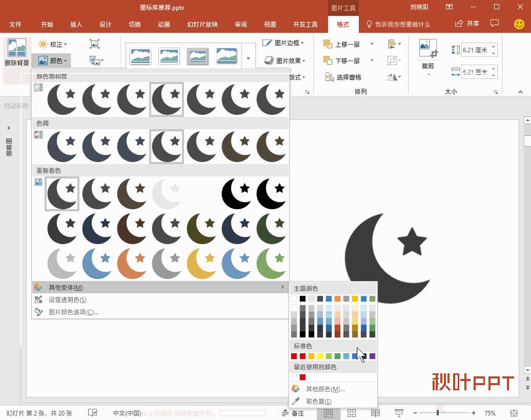Click the Crop (裁剪) tool icon

[427, 48]
